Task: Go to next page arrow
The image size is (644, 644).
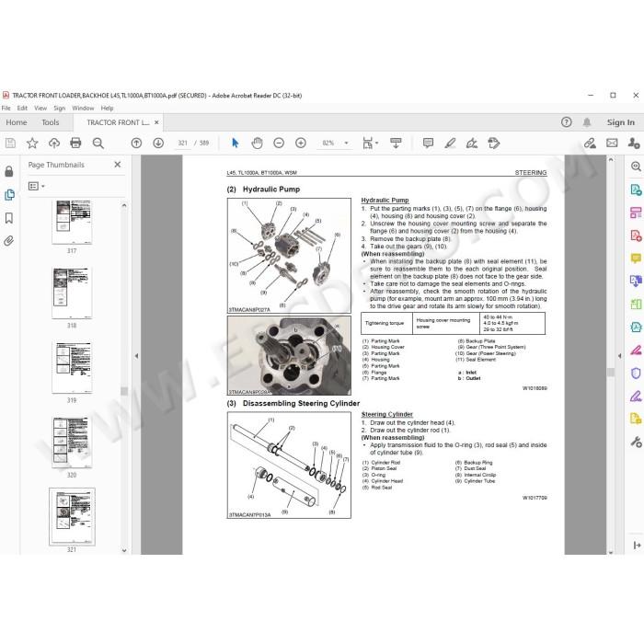Action: pos(158,143)
